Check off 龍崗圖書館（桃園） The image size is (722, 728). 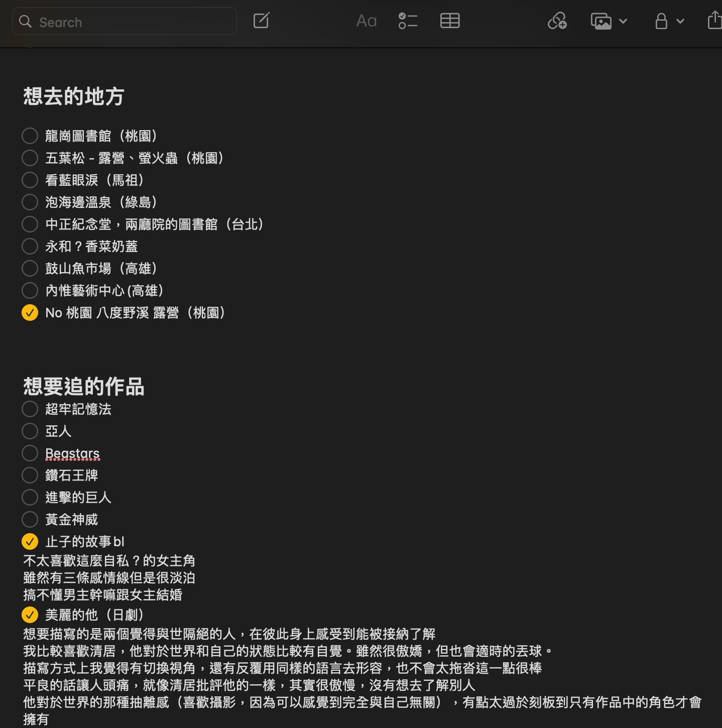tap(30, 136)
